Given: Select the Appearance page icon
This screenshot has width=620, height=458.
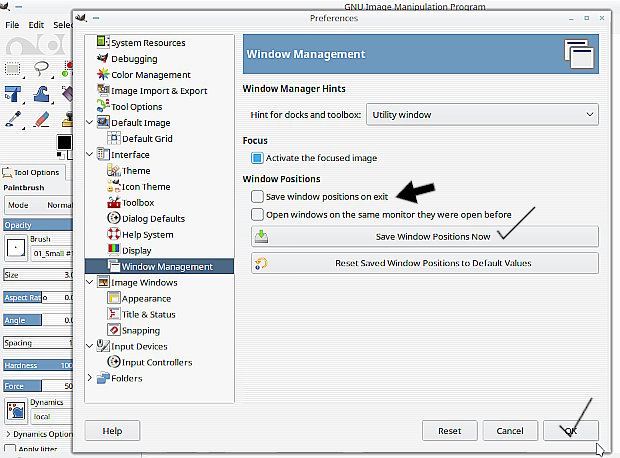Looking at the screenshot, I should click(x=114, y=298).
